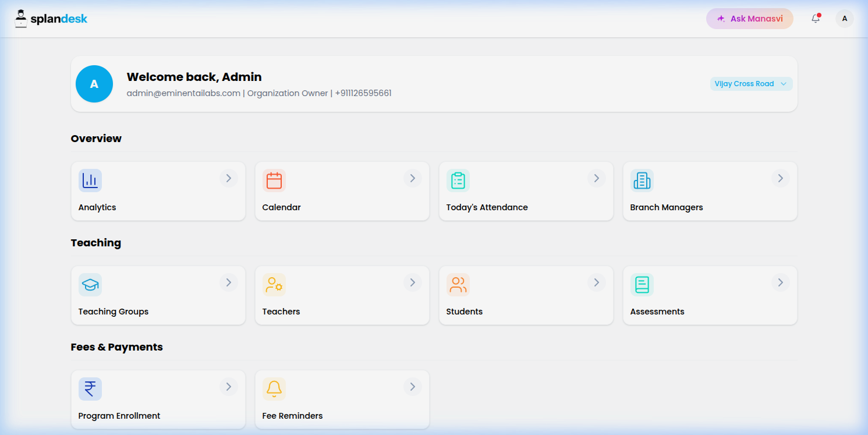Screen dimensions: 868x435
Task: Click the Assessments document icon
Action: click(x=642, y=285)
